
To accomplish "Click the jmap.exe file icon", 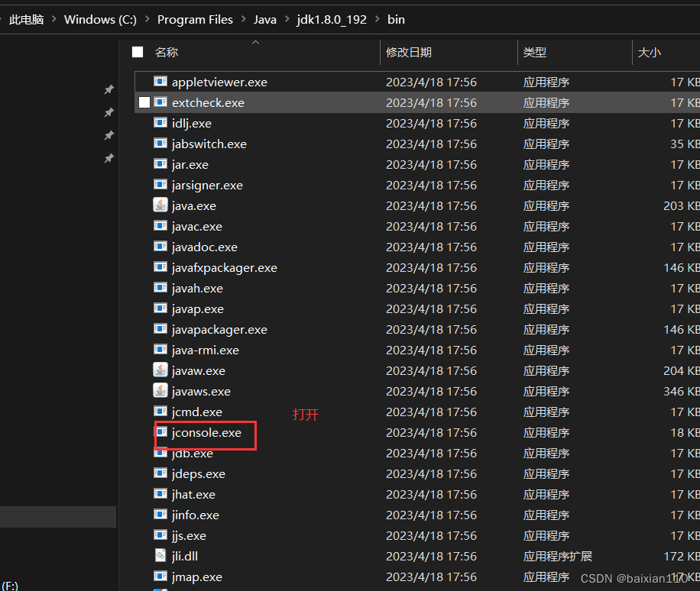I will coord(160,576).
